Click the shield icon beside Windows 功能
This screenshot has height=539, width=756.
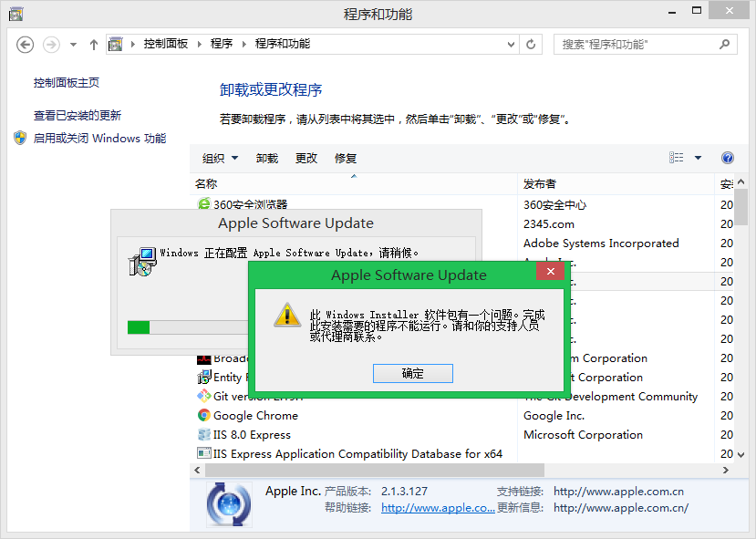click(20, 138)
